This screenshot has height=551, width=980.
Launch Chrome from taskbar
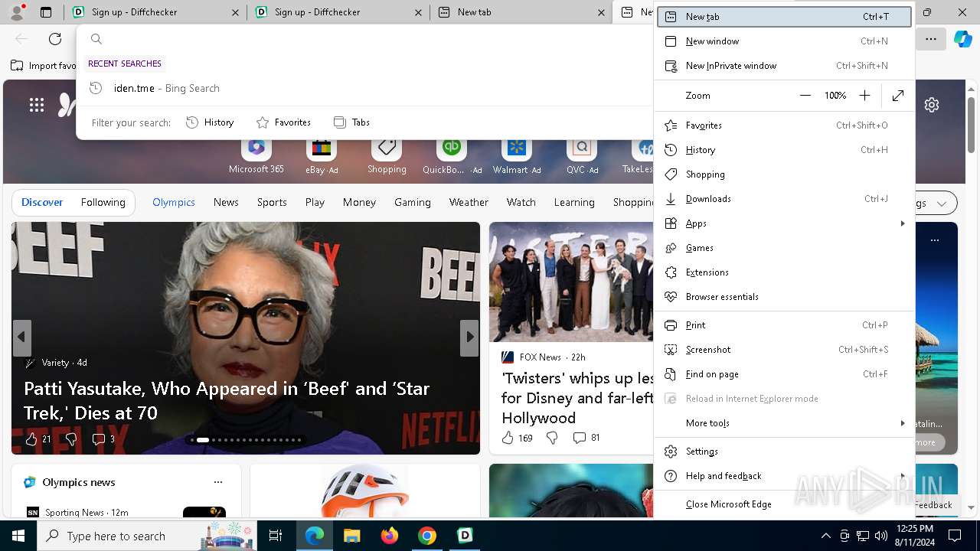click(427, 536)
